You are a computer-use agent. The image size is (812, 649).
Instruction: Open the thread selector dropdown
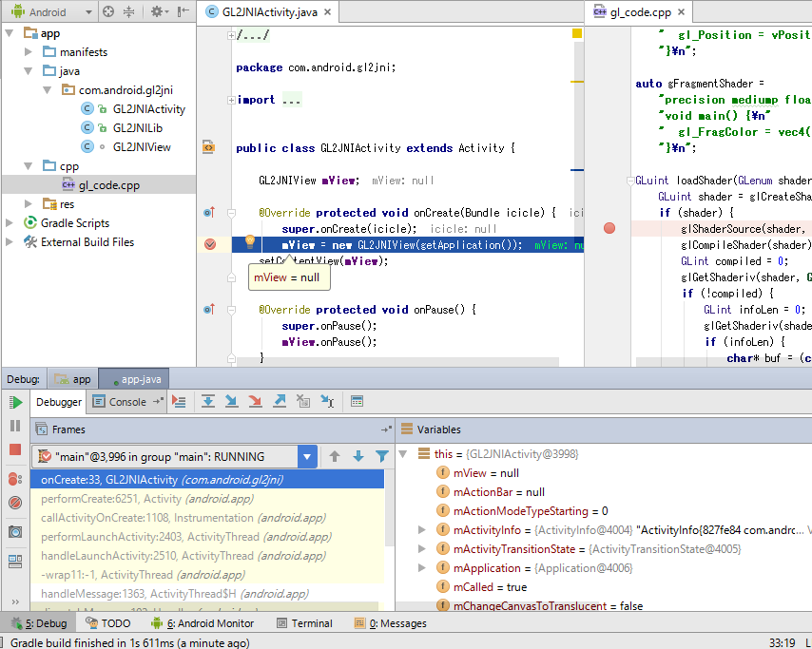[307, 456]
